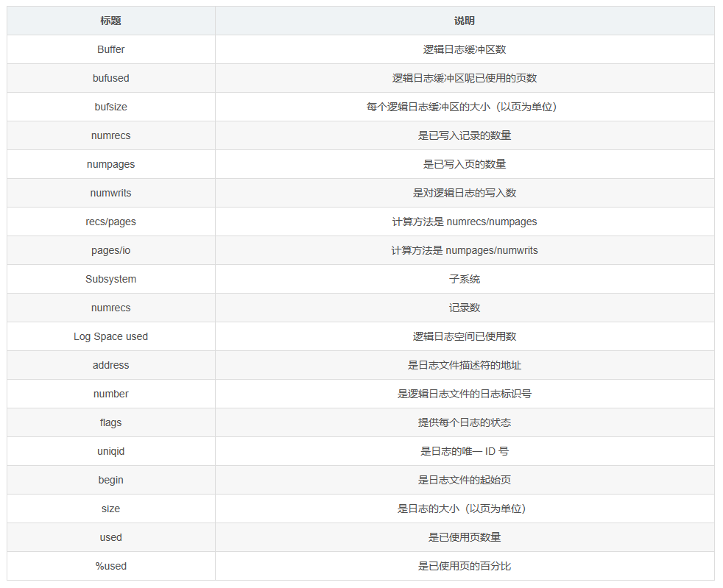Select the 是已写入记录的数量 cell

465,135
